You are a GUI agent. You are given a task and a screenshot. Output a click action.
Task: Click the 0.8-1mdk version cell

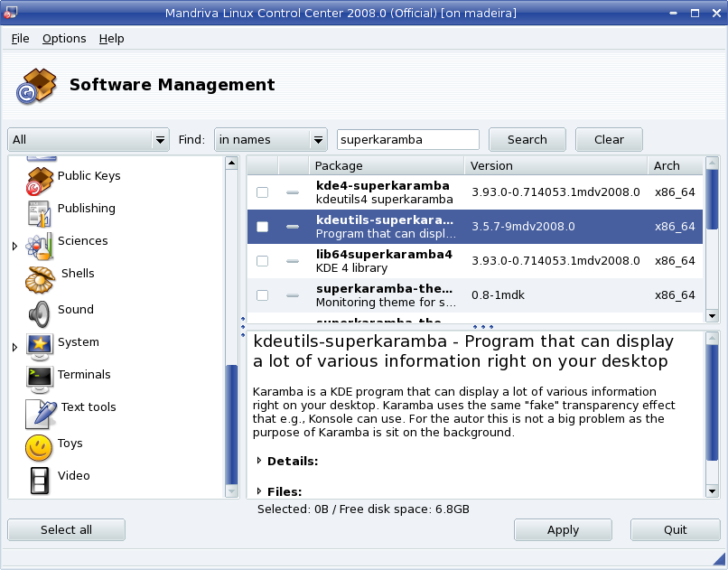(498, 295)
